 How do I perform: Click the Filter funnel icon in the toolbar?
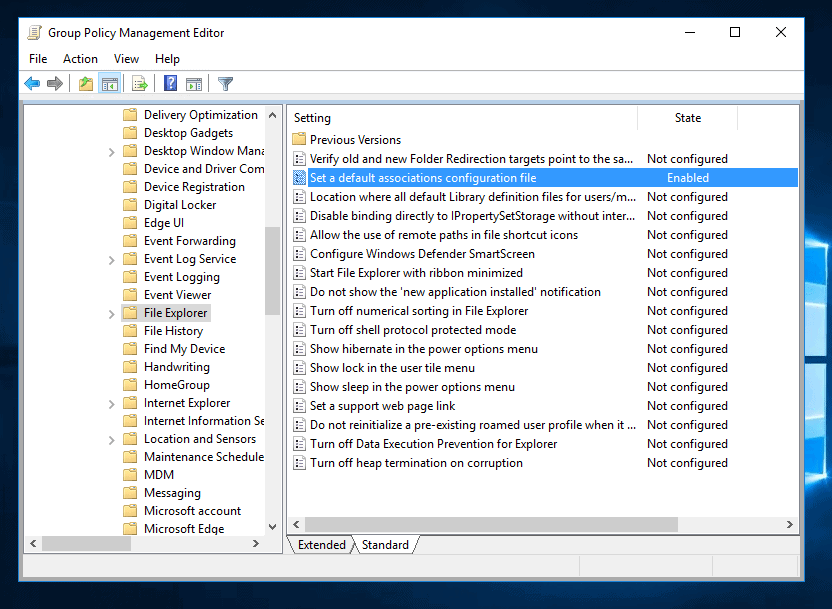tap(226, 84)
